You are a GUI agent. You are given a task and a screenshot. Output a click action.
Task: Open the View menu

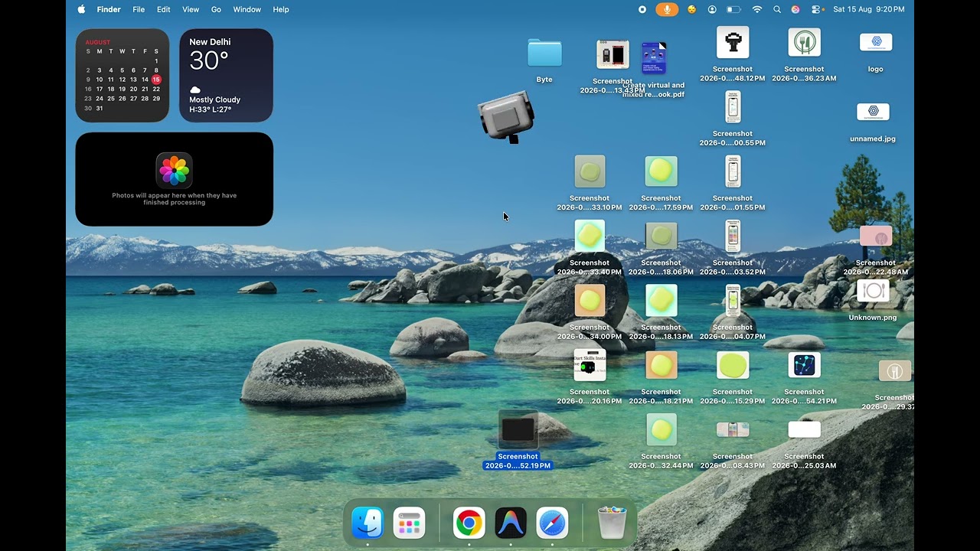click(x=191, y=9)
